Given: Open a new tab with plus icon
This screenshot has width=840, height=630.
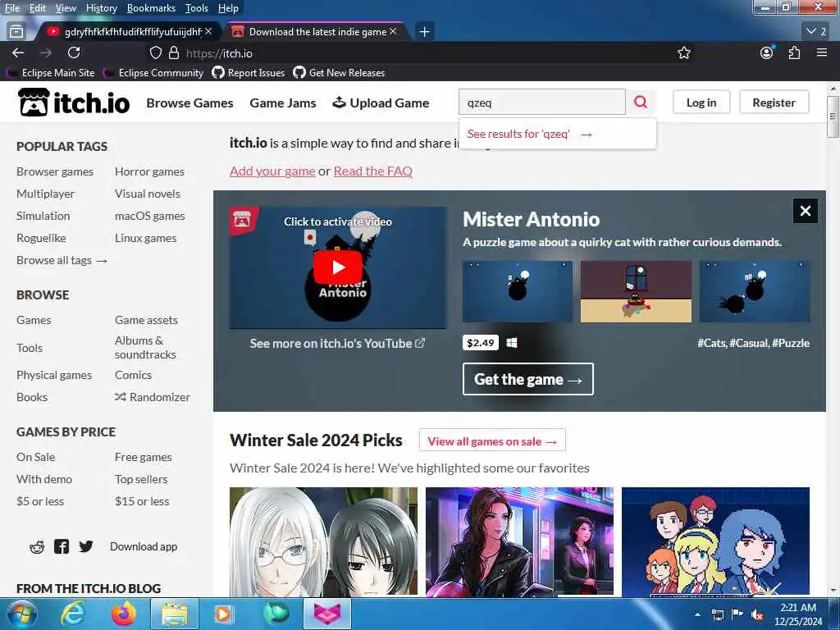Looking at the screenshot, I should pos(424,32).
